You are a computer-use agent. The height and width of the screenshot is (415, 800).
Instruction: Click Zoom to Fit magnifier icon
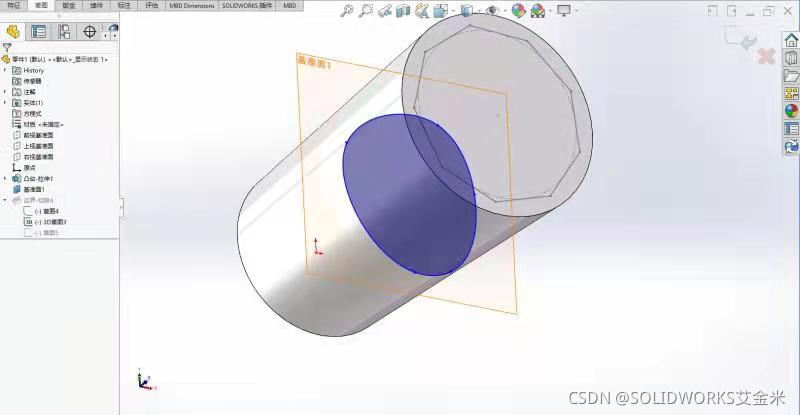pyautogui.click(x=347, y=10)
